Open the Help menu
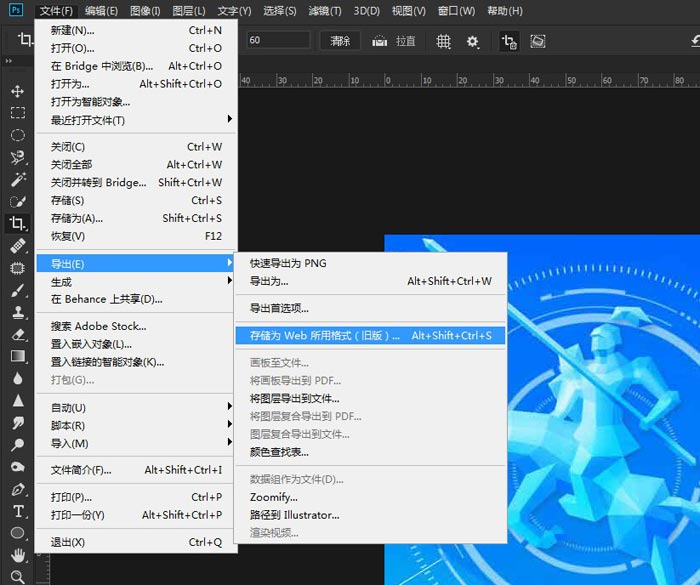This screenshot has height=585, width=700. [505, 11]
